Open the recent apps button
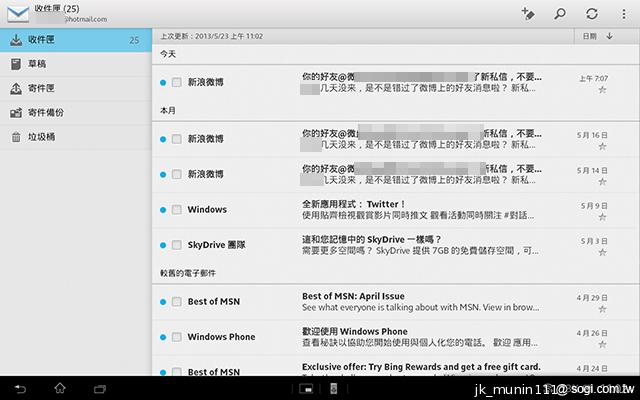The width and height of the screenshot is (640, 400). 100,389
